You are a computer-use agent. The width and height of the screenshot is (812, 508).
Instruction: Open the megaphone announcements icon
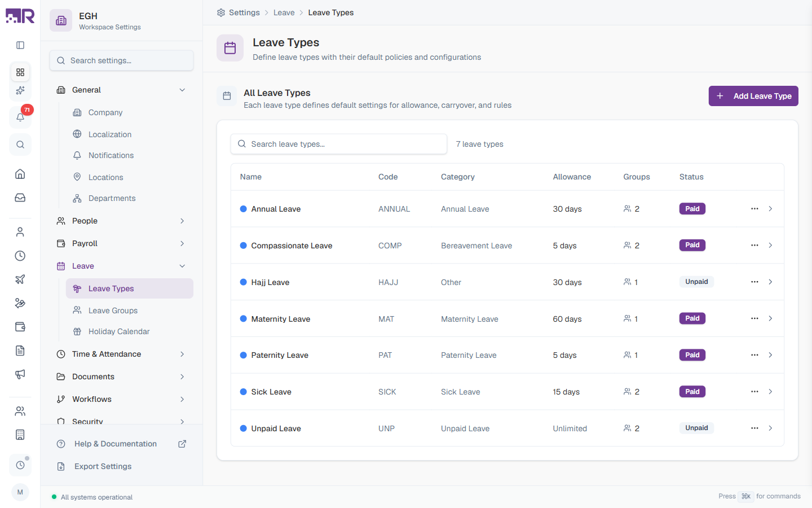tap(20, 374)
